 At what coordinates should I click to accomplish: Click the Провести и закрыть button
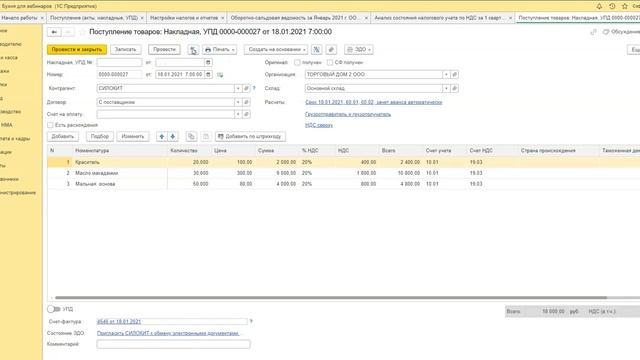coord(77,49)
